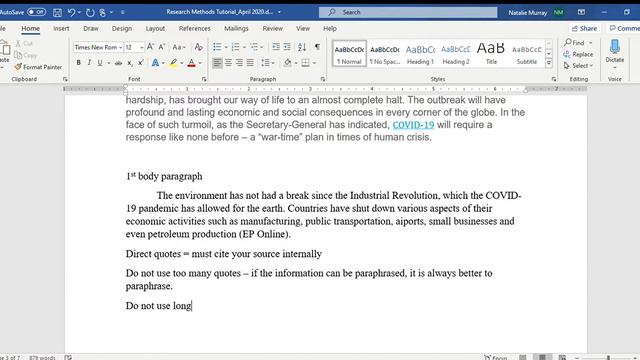Click the Sort icon
This screenshot has height=360, width=640.
coord(302,47)
